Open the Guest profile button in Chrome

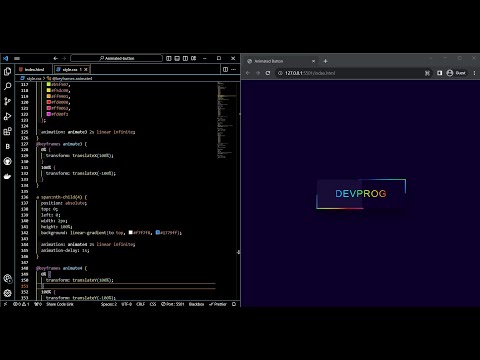456,73
